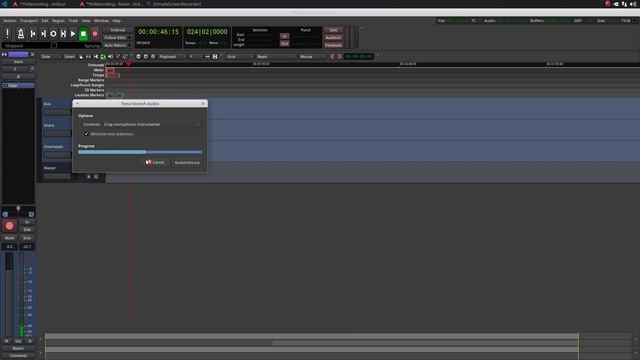The height and width of the screenshot is (360, 640).
Task: Click the mixer strip gain fader
Action: coord(9,294)
